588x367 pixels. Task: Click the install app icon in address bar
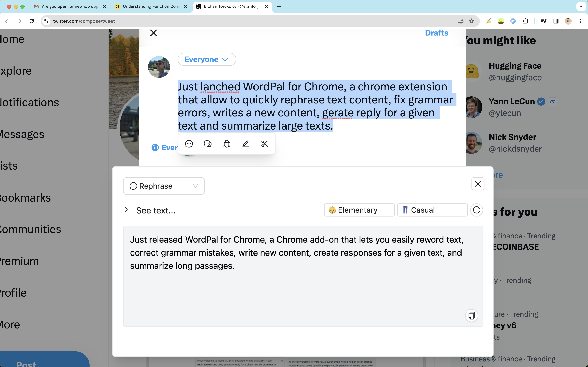click(x=461, y=21)
